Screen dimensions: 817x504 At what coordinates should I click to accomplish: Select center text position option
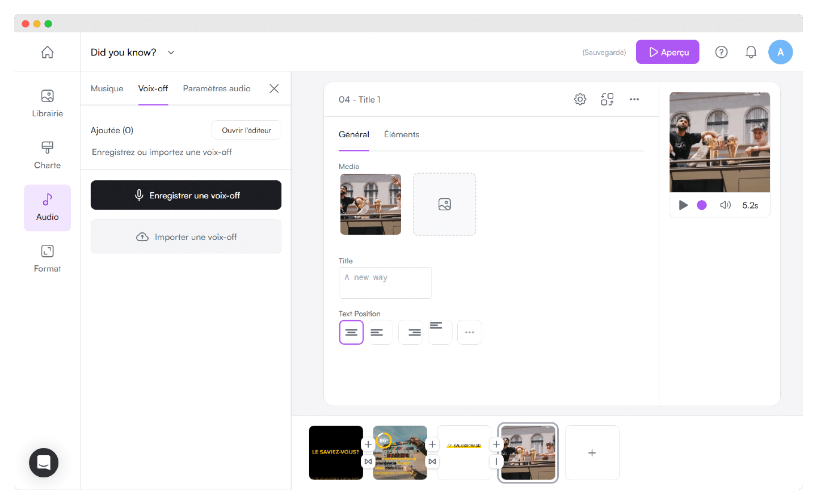pos(351,332)
